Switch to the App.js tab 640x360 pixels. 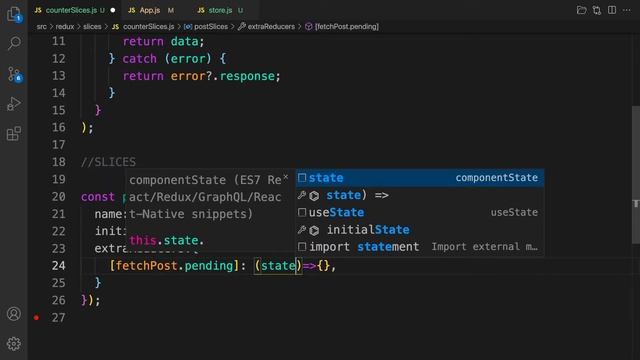[149, 10]
